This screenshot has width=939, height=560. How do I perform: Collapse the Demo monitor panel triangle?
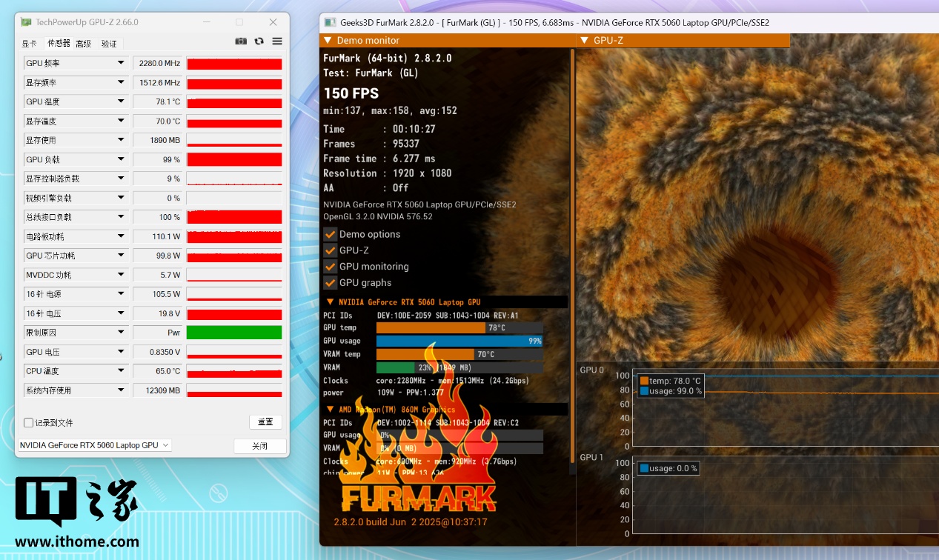[328, 41]
